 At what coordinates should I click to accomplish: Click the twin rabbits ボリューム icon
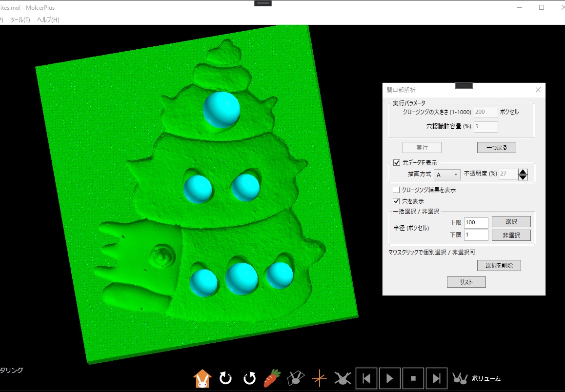pos(460,378)
